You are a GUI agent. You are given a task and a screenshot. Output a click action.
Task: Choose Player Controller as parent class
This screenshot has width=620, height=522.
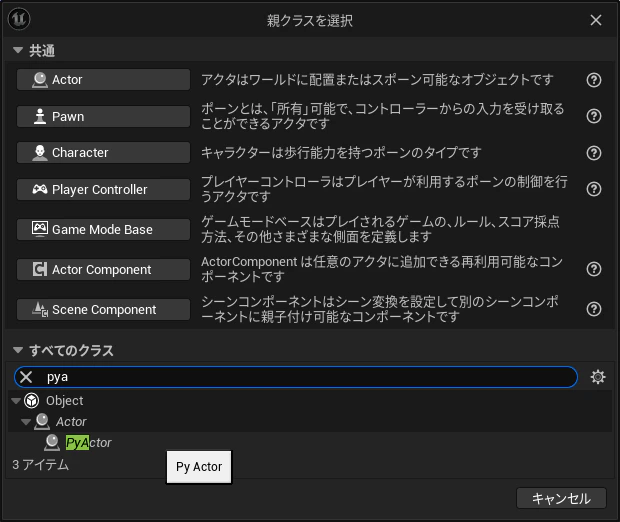(x=103, y=189)
